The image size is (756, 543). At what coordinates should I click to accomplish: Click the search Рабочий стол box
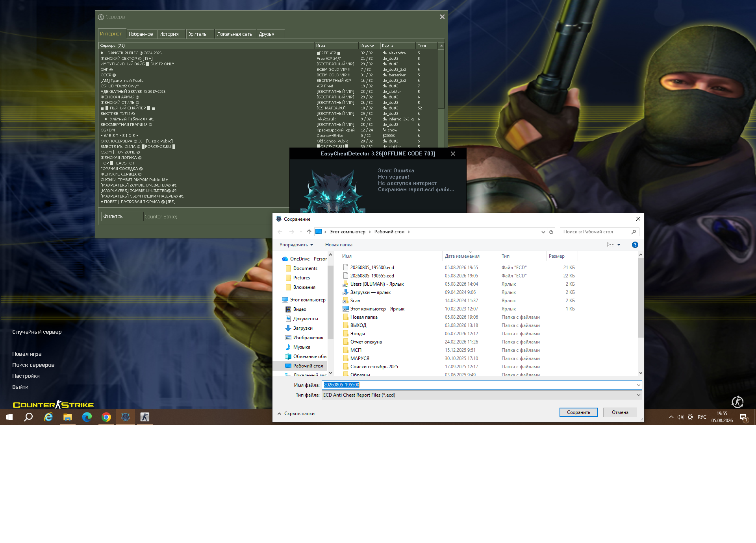click(599, 232)
